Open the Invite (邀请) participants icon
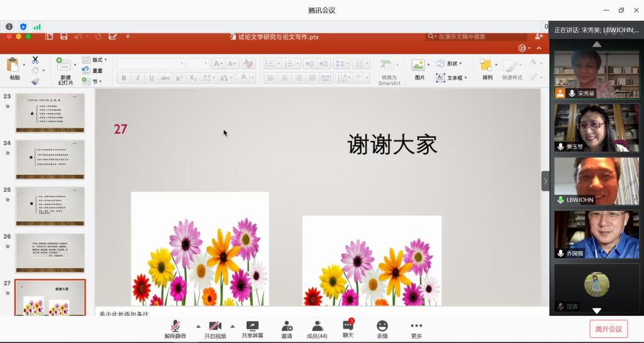 pyautogui.click(x=287, y=329)
